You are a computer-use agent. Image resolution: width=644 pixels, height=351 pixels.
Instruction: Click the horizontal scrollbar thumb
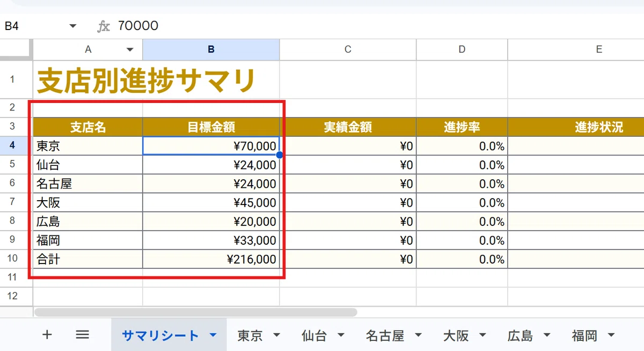(x=196, y=312)
